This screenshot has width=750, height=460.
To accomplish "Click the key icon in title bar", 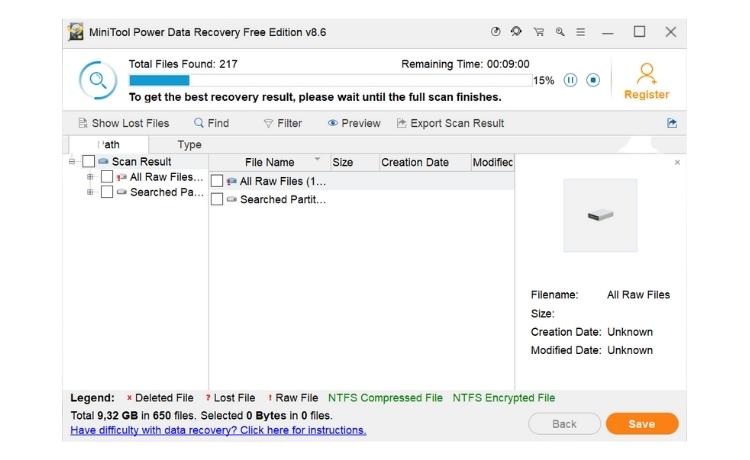I will (560, 32).
